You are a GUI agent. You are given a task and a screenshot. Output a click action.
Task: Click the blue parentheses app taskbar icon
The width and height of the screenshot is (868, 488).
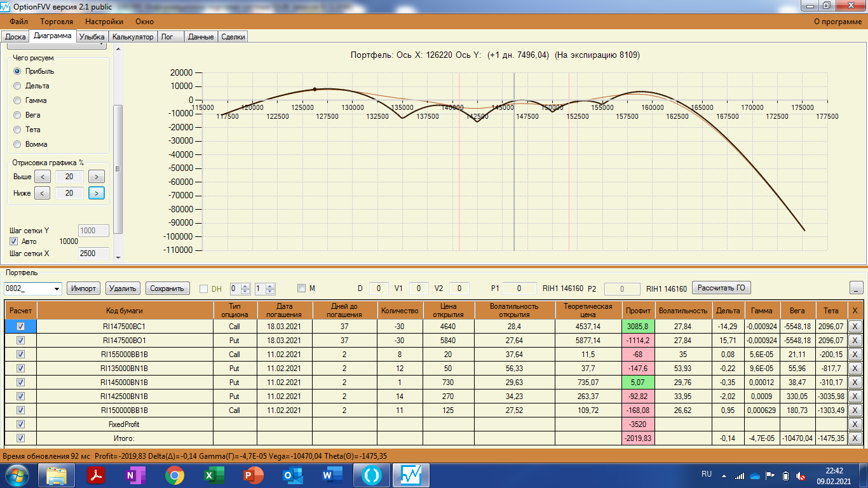[372, 475]
